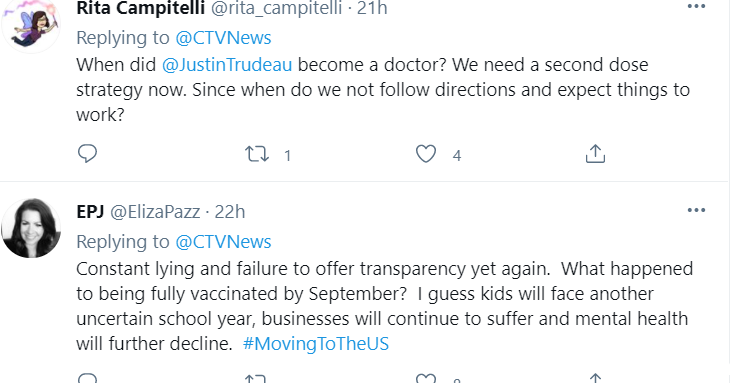
Task: Open @CTVNews in EPJ's reply line
Action: pos(223,242)
